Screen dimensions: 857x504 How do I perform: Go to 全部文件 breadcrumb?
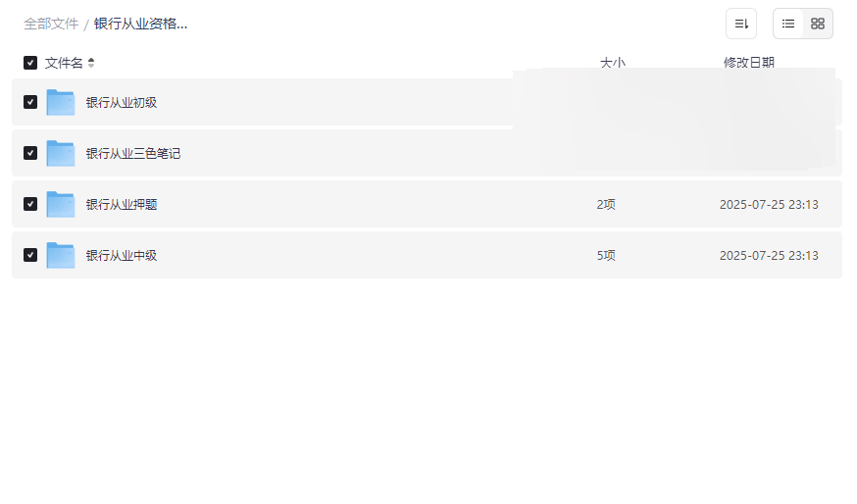(x=51, y=24)
